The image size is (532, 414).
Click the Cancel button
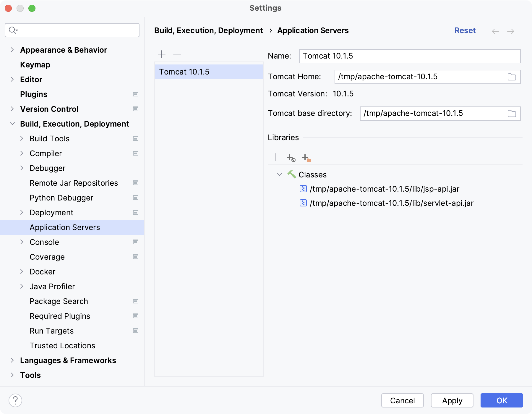(x=403, y=400)
